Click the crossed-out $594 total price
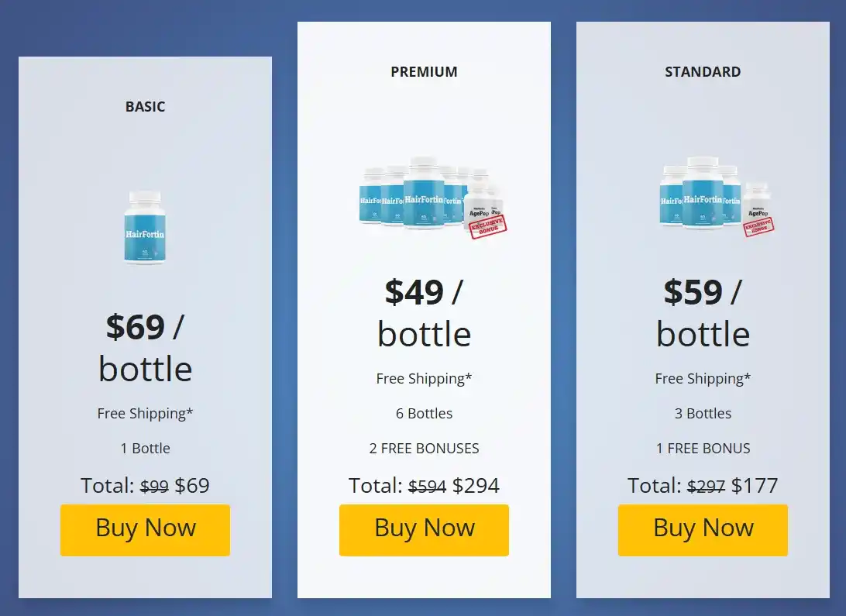Screen dimensions: 846x616 point(427,487)
